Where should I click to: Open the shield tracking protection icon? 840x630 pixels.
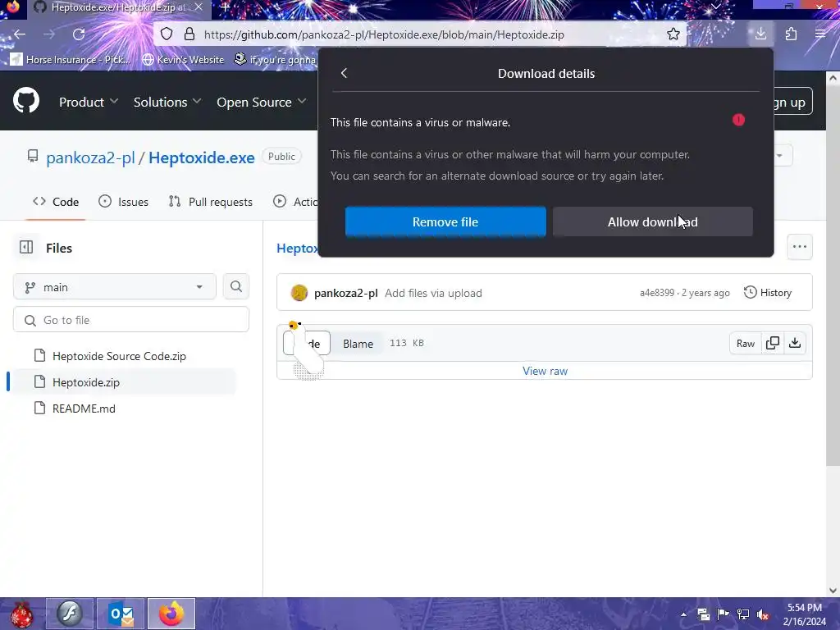(x=167, y=34)
